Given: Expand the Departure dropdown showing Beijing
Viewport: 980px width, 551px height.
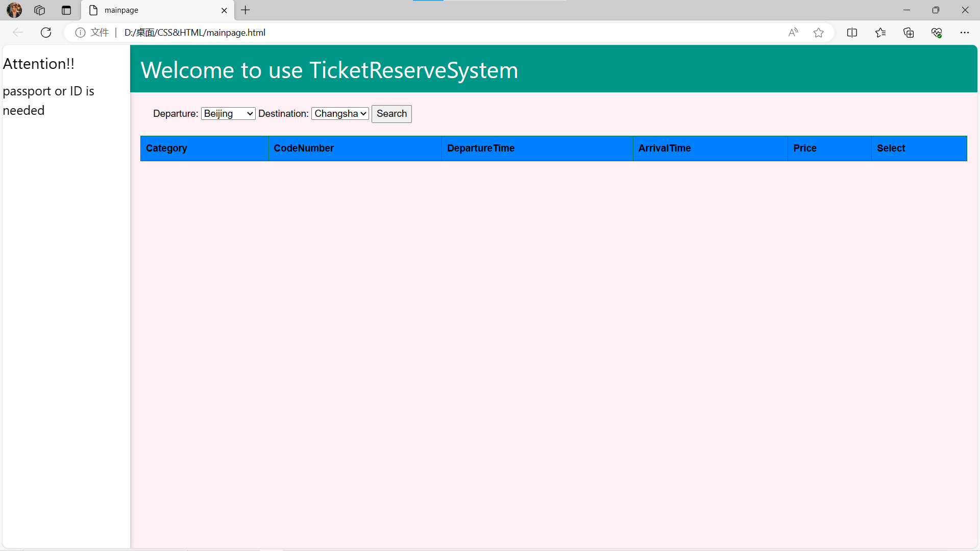Looking at the screenshot, I should pos(228,113).
